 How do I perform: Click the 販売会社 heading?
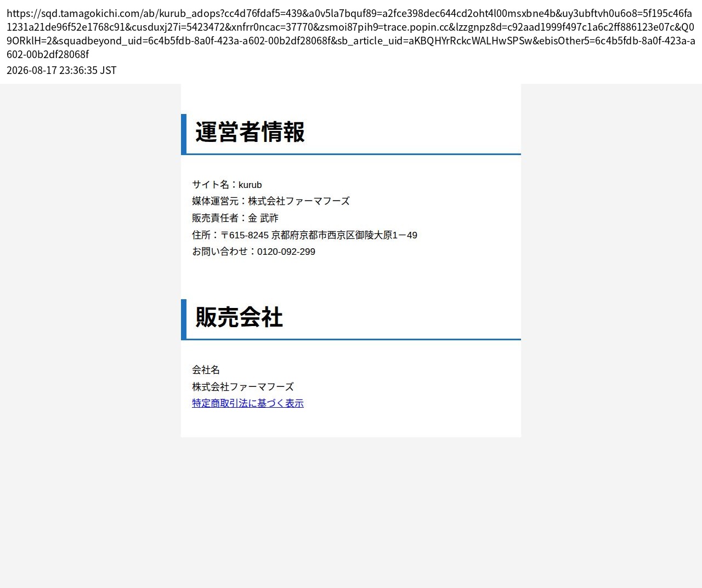pos(239,317)
